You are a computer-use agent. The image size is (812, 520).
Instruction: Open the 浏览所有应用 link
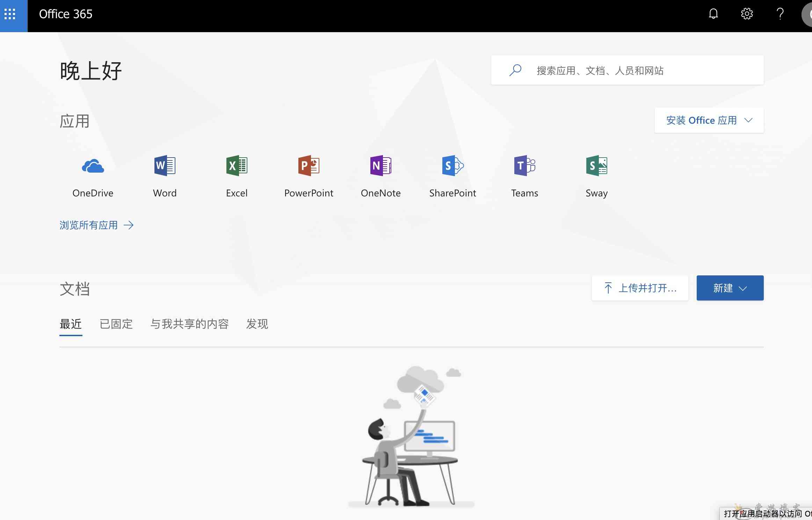point(96,225)
